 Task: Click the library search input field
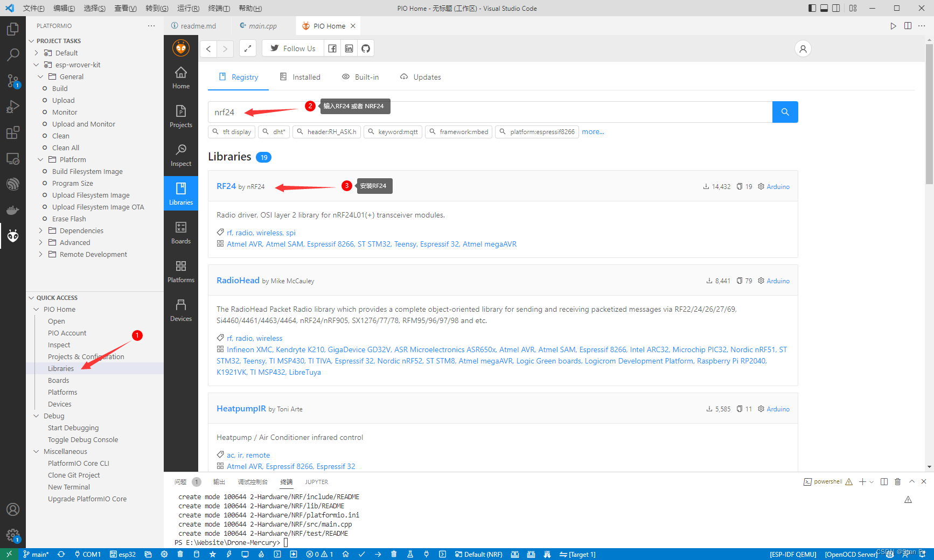[490, 112]
